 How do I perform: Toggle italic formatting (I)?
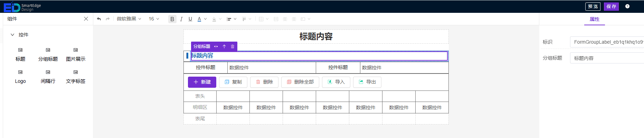(x=181, y=19)
